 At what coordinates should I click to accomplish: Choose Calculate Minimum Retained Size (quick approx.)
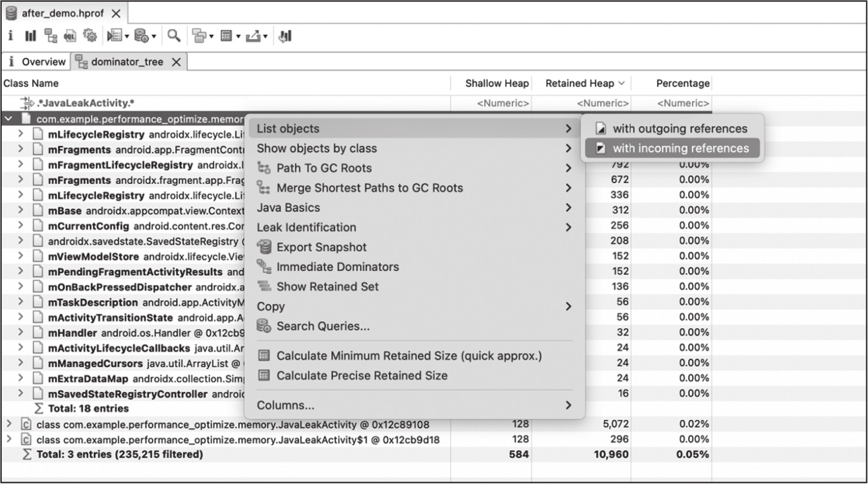(414, 356)
